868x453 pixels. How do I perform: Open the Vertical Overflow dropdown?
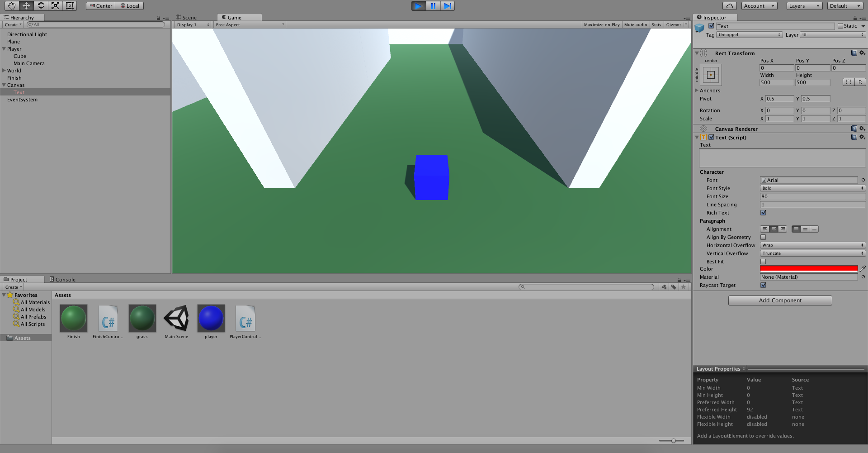coord(812,253)
